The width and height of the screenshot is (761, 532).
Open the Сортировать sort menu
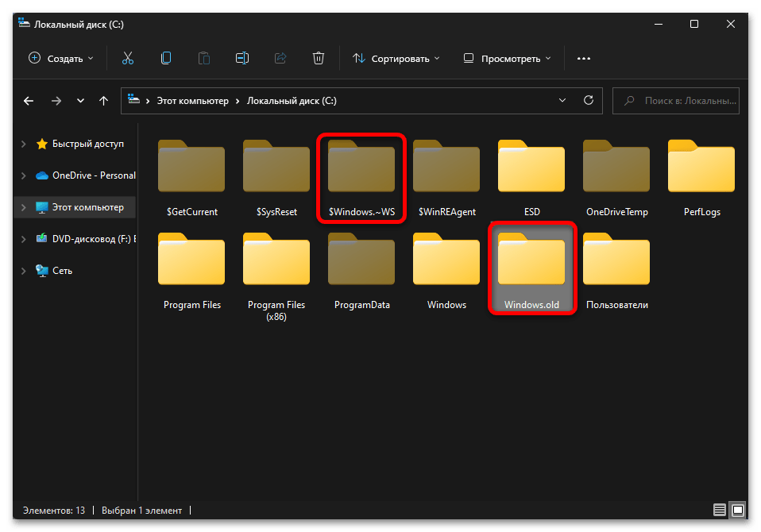pos(396,58)
